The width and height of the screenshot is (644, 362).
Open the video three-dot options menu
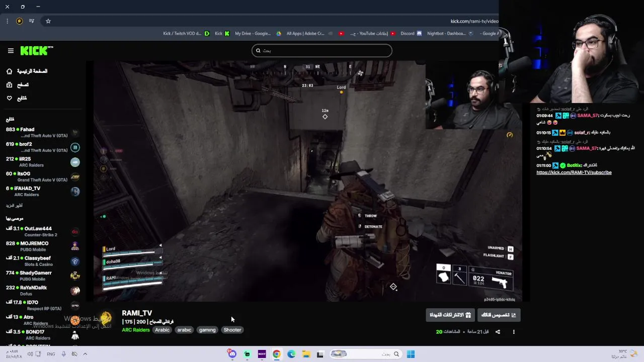[x=514, y=332]
